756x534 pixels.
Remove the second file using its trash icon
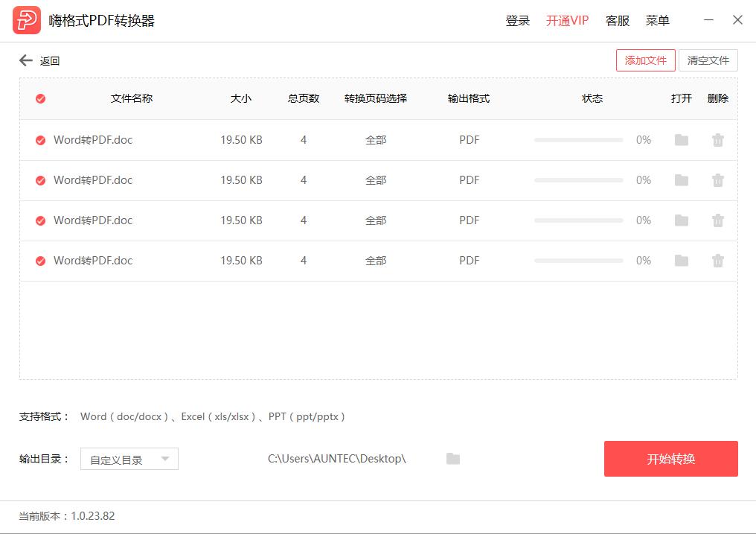717,179
